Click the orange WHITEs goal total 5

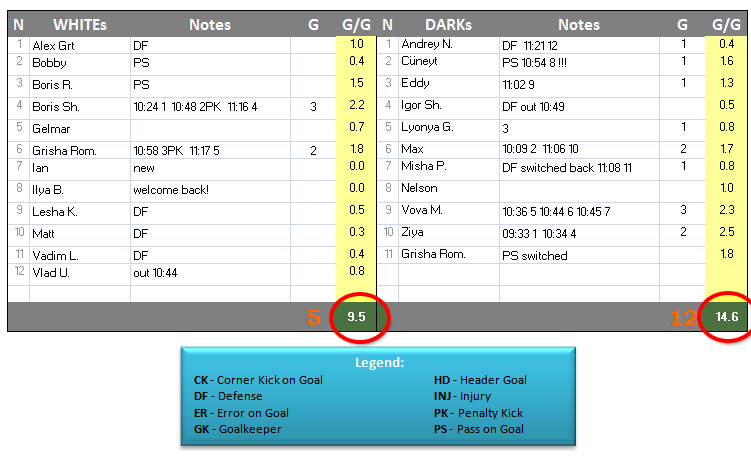(313, 318)
